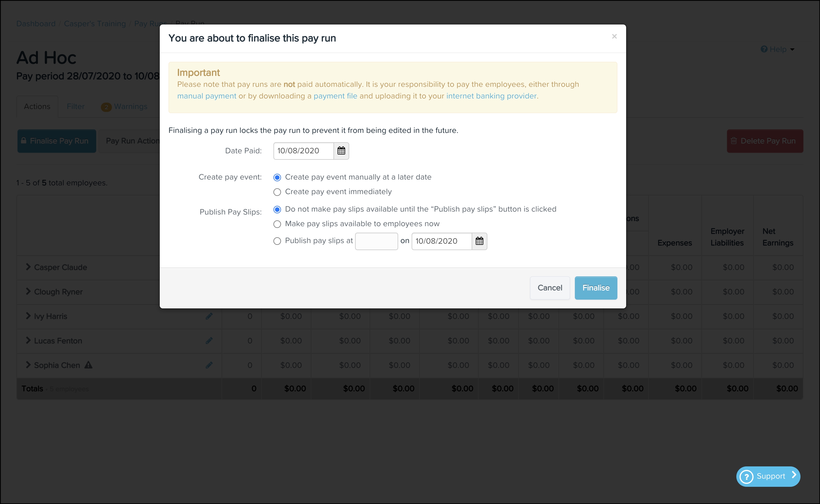Viewport: 820px width, 504px height.
Task: Open the "manual payment" link
Action: tap(207, 96)
